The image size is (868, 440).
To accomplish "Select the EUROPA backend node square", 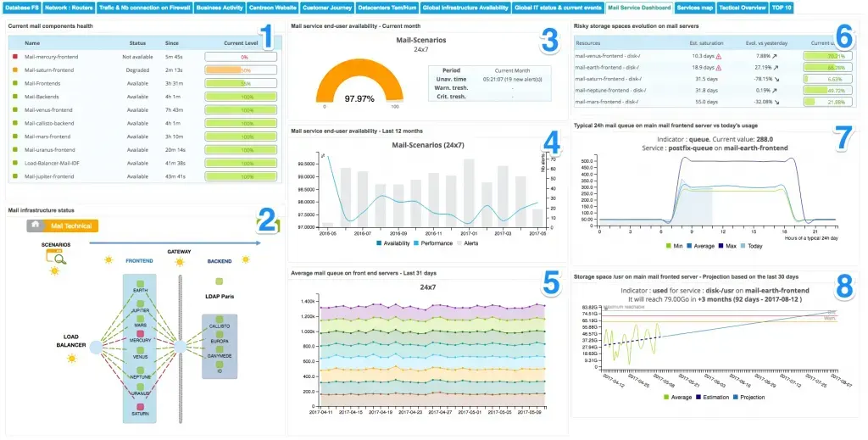I will tap(220, 334).
